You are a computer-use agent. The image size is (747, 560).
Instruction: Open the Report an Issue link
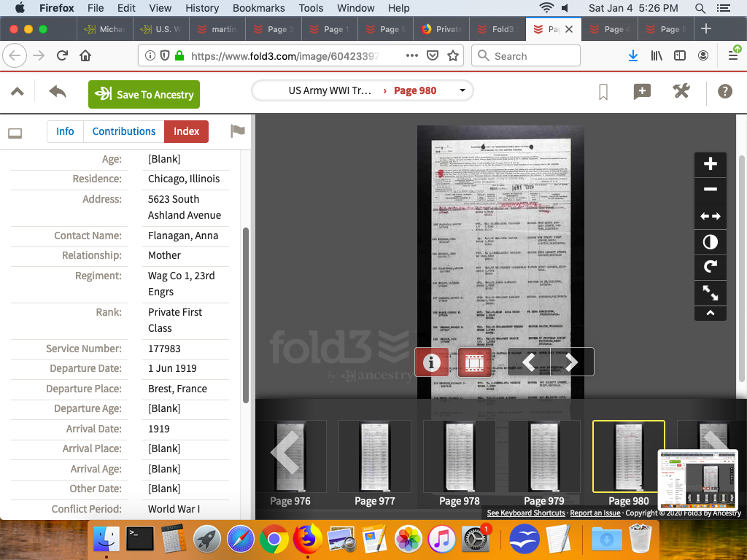pyautogui.click(x=595, y=513)
